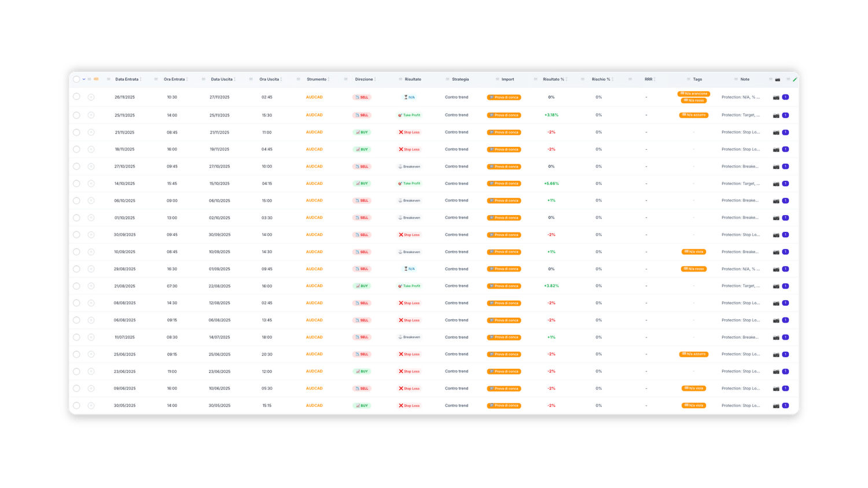Click the 'N/a viola' tag on 10/09/2025 row
Screen dimensions: 868x488
click(x=694, y=252)
